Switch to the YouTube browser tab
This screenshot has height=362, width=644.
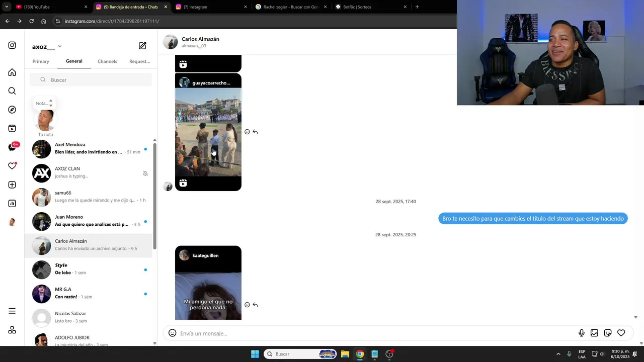[x=50, y=7]
